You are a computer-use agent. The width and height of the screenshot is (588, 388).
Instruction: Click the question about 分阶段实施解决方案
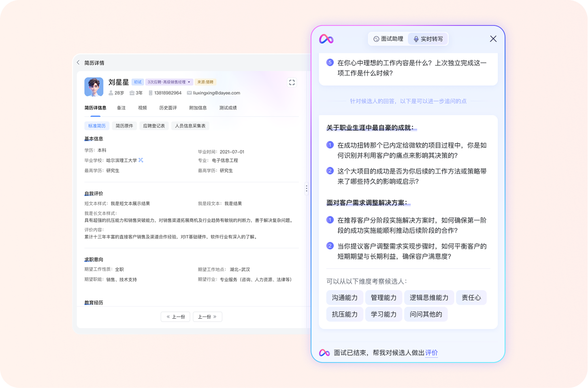(412, 225)
